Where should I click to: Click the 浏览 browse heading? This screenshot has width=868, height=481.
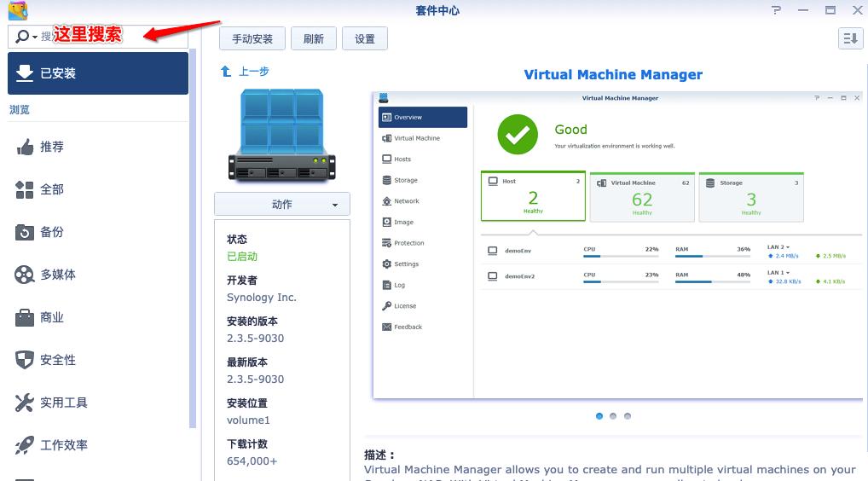(x=20, y=110)
